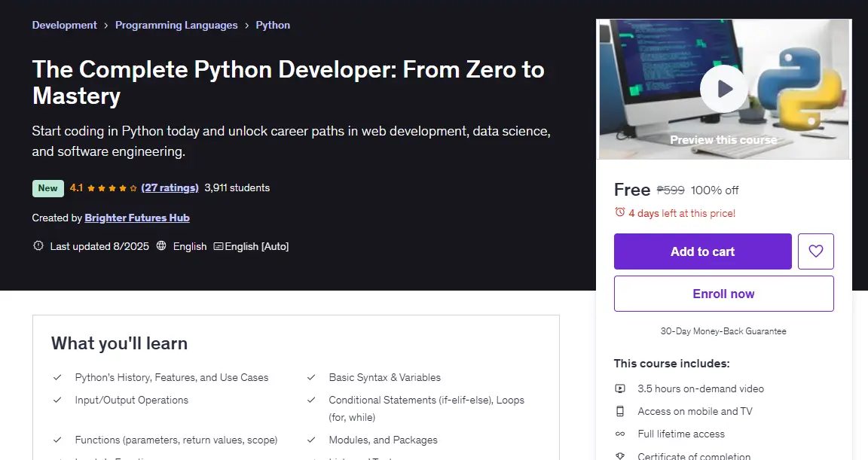Click checkmark beside Python's History, Features
Viewport: 868px width, 460px height.
[x=57, y=378]
